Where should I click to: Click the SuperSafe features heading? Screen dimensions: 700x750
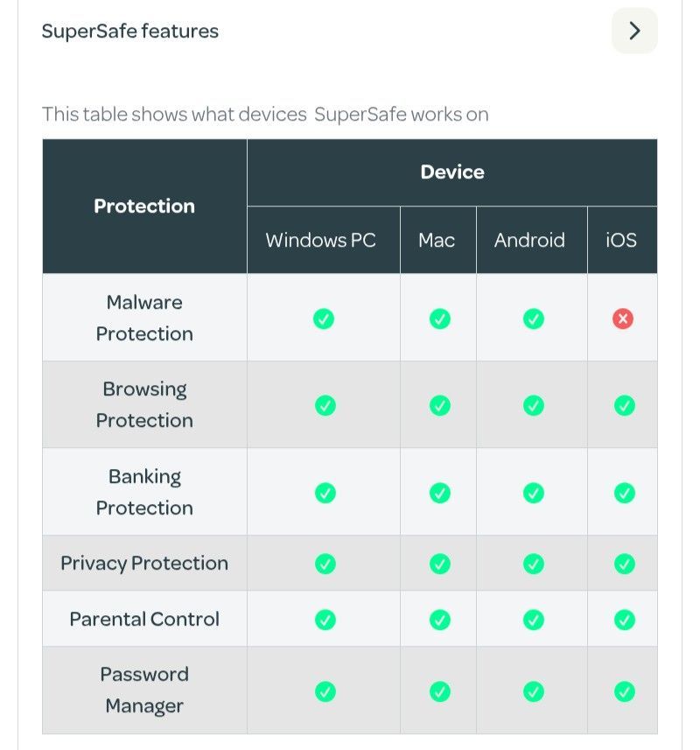pyautogui.click(x=130, y=32)
